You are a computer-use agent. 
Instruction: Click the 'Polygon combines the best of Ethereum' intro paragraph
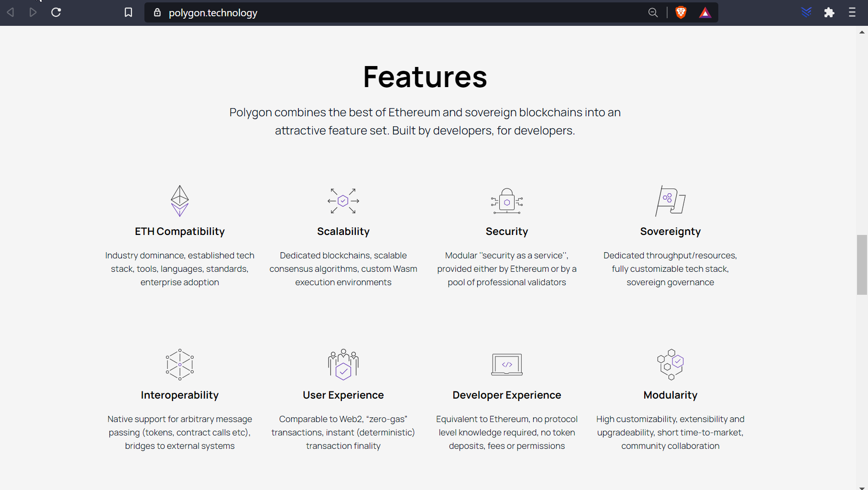(425, 122)
